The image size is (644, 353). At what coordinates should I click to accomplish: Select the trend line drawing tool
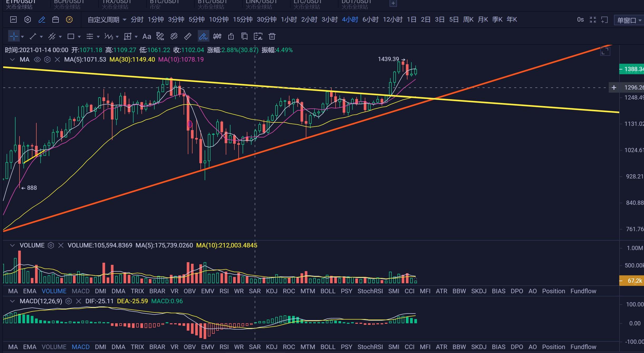pyautogui.click(x=33, y=36)
